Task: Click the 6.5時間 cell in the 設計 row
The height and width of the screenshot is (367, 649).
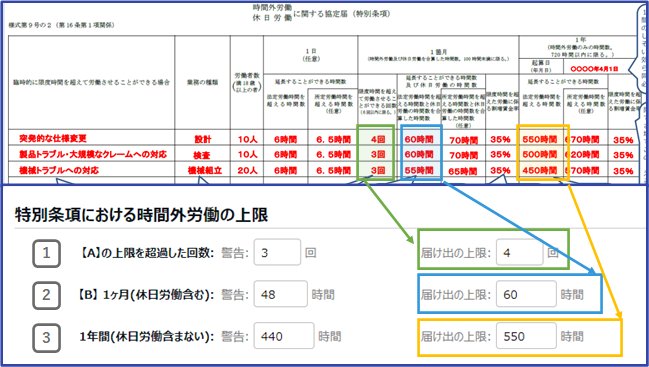Action: pyautogui.click(x=333, y=139)
